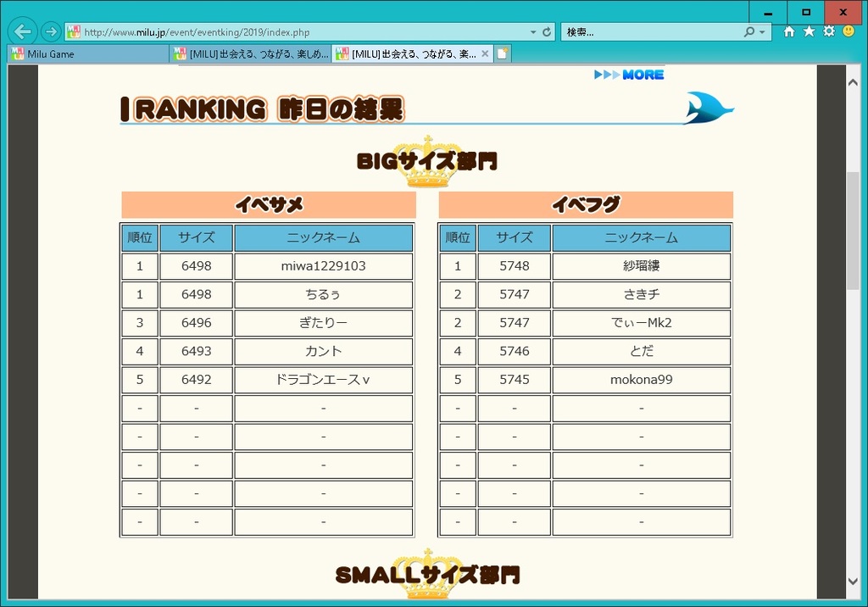
Task: Refresh the page with reload icon
Action: tap(547, 32)
